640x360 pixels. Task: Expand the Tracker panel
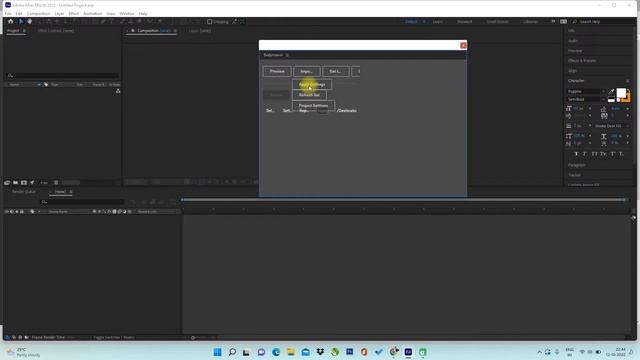574,175
